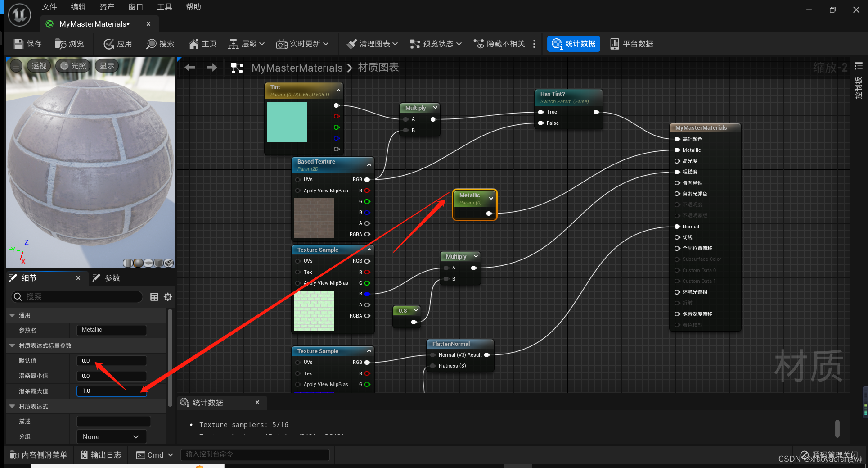Select custom preview mesh icon
868x468 pixels.
[169, 263]
